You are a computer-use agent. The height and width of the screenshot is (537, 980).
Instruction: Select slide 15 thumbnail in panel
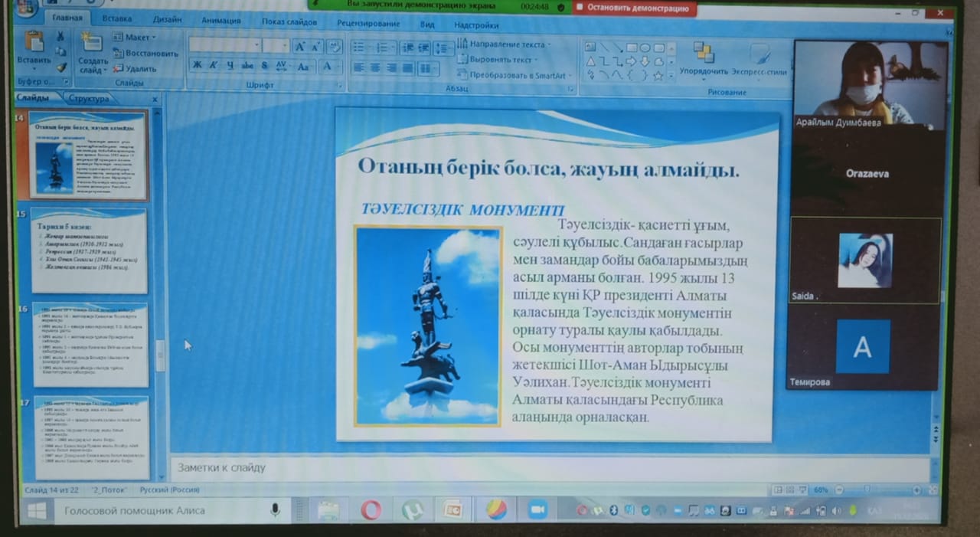point(90,250)
